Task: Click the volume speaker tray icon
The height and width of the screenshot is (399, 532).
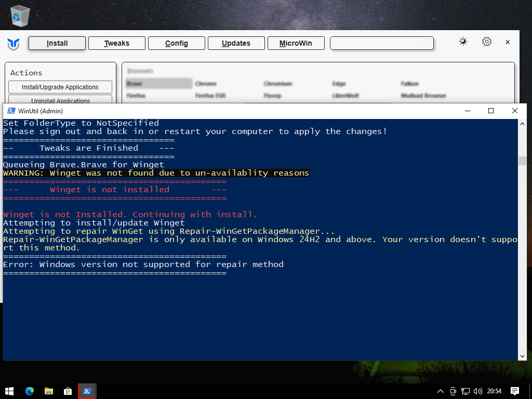Action: 478,391
